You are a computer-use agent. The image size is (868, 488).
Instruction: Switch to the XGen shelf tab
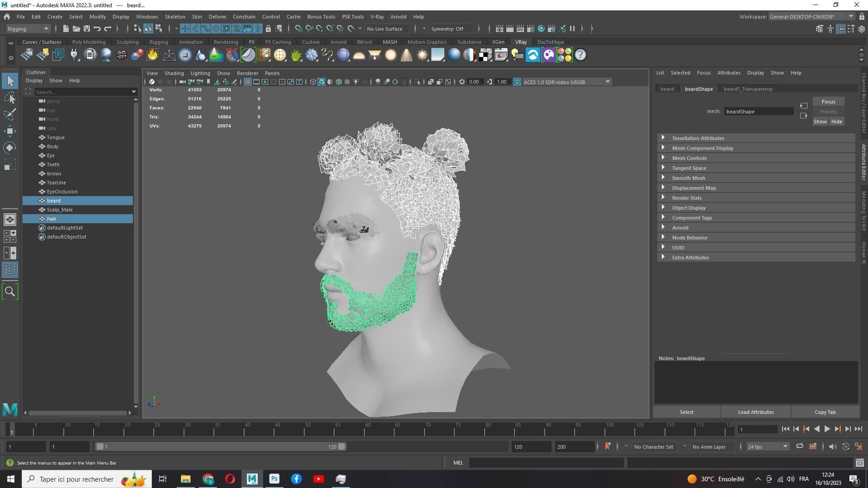click(498, 42)
